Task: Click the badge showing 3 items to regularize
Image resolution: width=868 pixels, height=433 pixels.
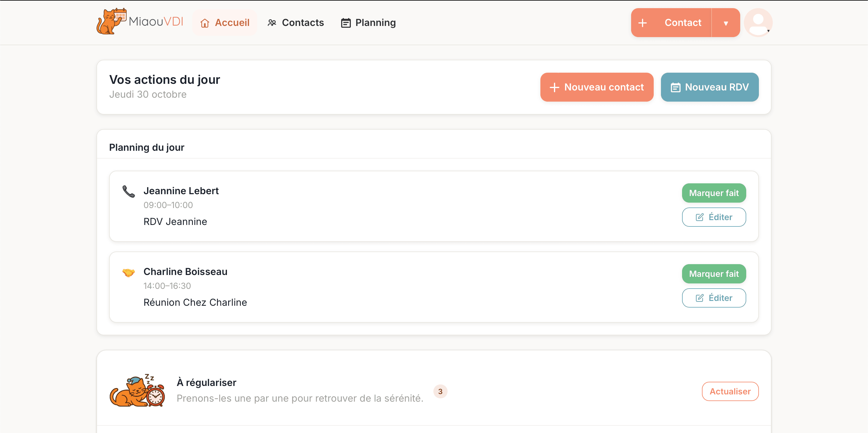Action: tap(440, 391)
